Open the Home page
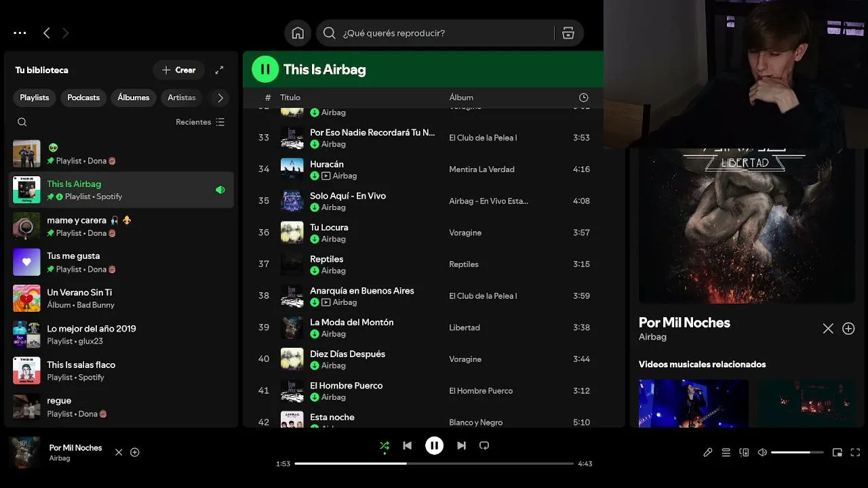The width and height of the screenshot is (868, 488). point(298,33)
